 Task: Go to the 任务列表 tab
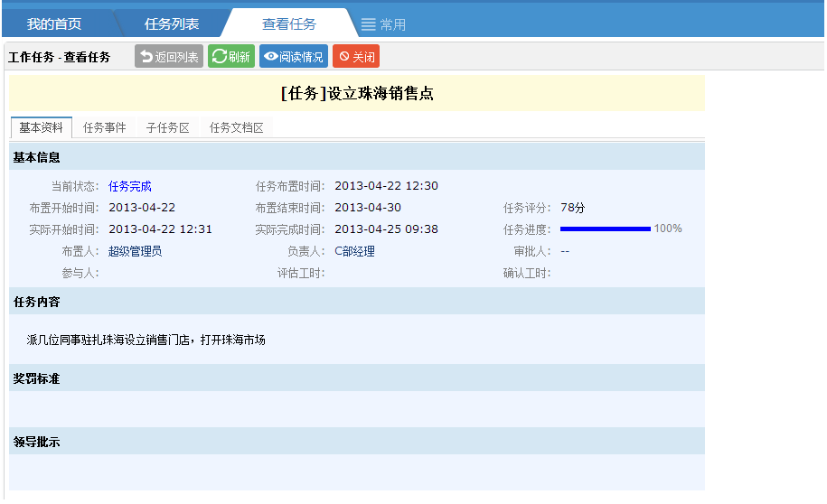172,24
